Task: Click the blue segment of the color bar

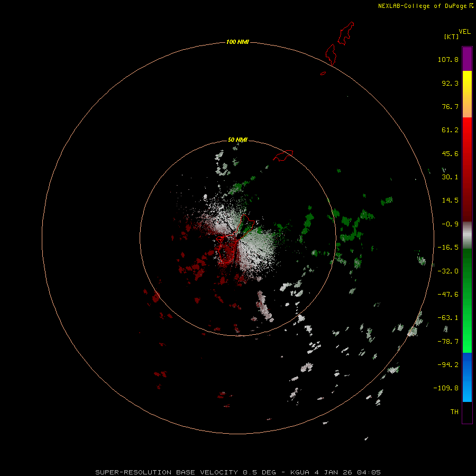Action: click(x=467, y=377)
